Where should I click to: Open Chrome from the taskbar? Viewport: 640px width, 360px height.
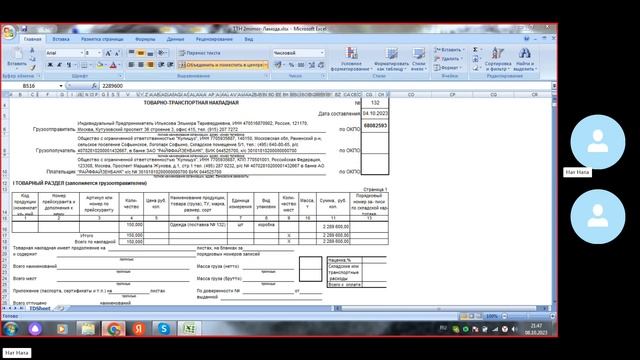[x=113, y=329]
